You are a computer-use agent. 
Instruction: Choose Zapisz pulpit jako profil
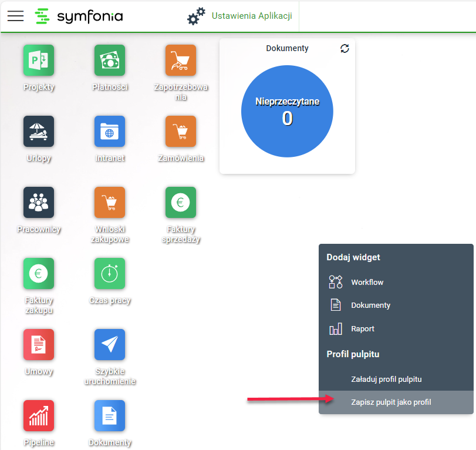tap(396, 402)
